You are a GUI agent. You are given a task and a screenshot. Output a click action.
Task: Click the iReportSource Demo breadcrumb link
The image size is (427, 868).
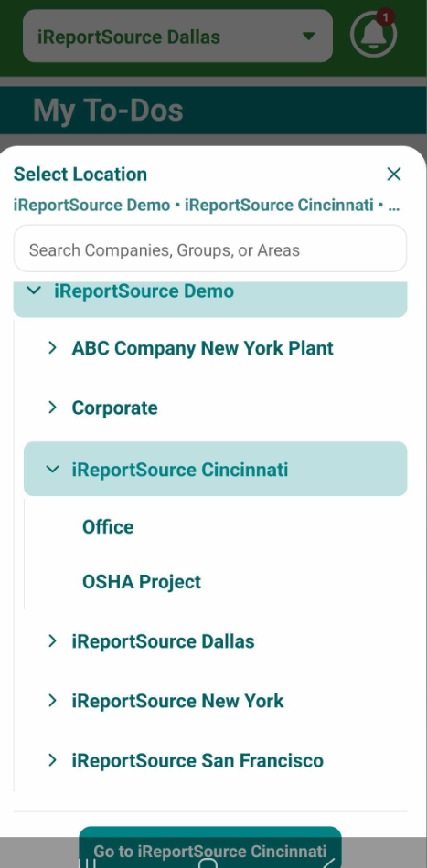pyautogui.click(x=91, y=206)
